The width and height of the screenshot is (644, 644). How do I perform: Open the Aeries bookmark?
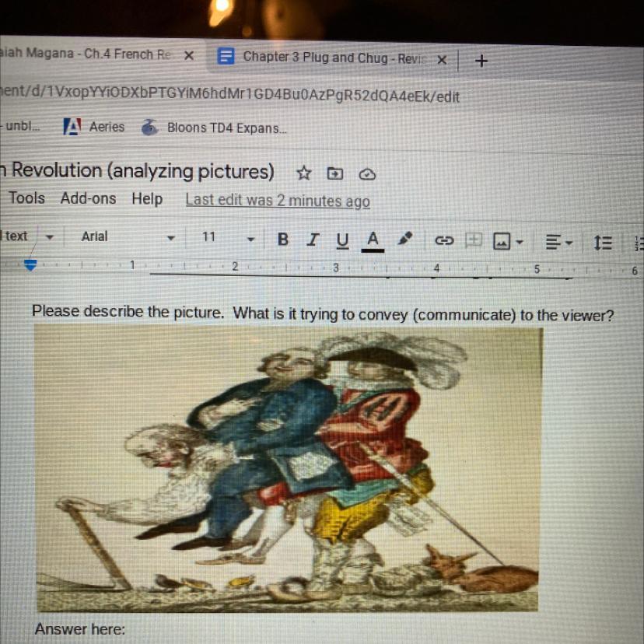pos(93,127)
